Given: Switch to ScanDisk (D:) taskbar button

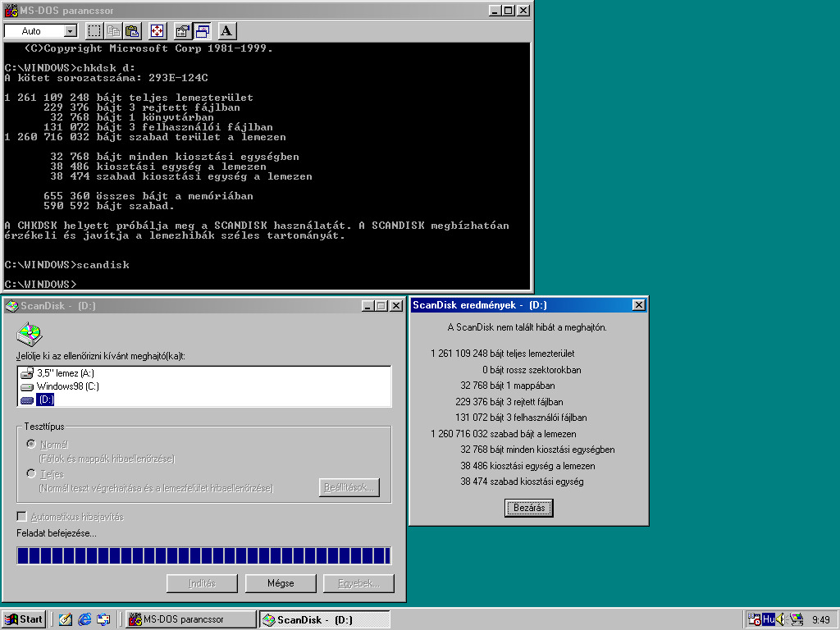Looking at the screenshot, I should pyautogui.click(x=325, y=619).
